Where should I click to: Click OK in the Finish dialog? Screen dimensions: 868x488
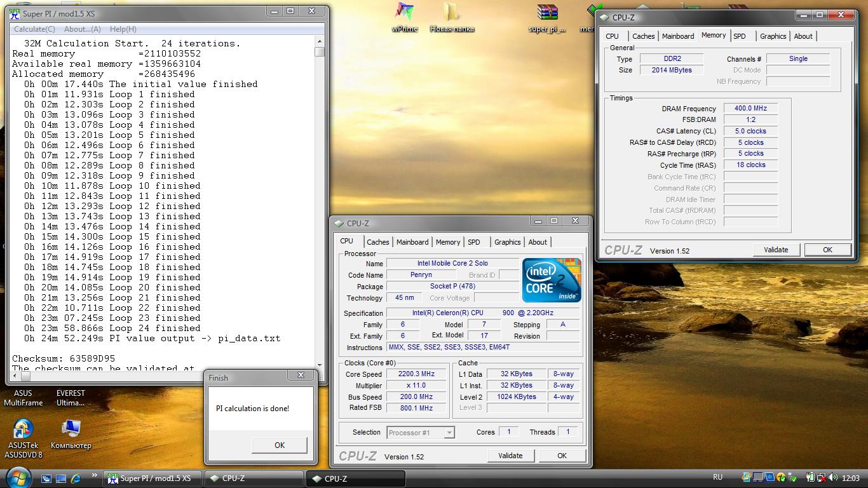click(280, 445)
